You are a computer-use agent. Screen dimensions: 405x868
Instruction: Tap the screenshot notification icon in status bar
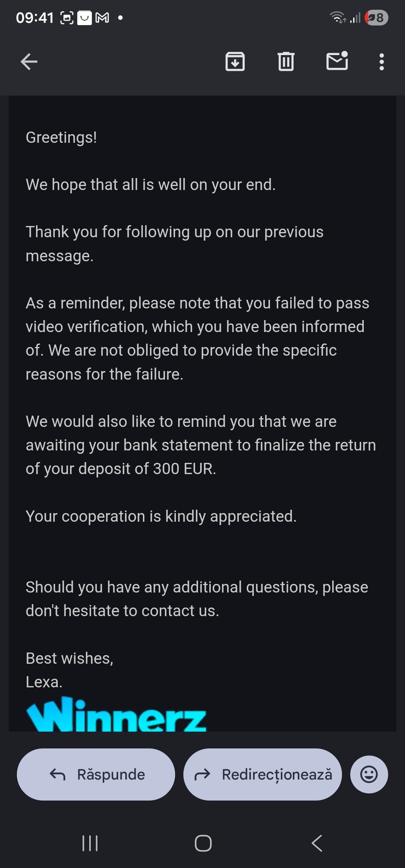(67, 18)
